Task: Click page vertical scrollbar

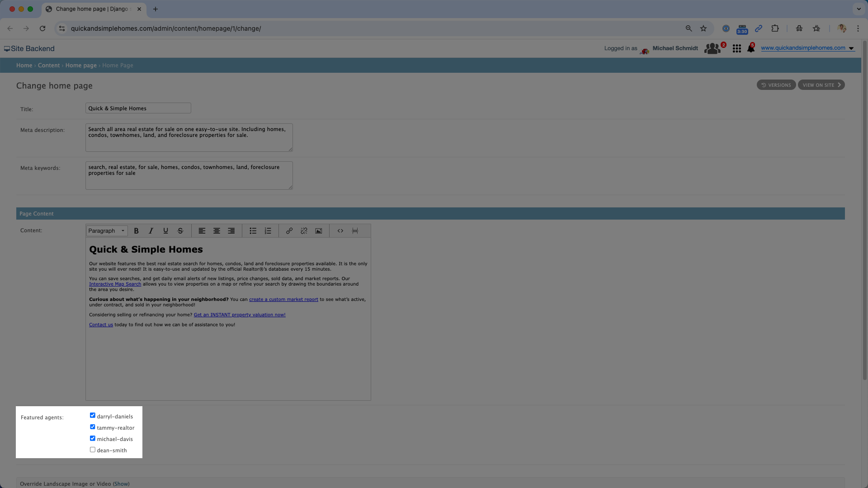Action: pyautogui.click(x=864, y=210)
